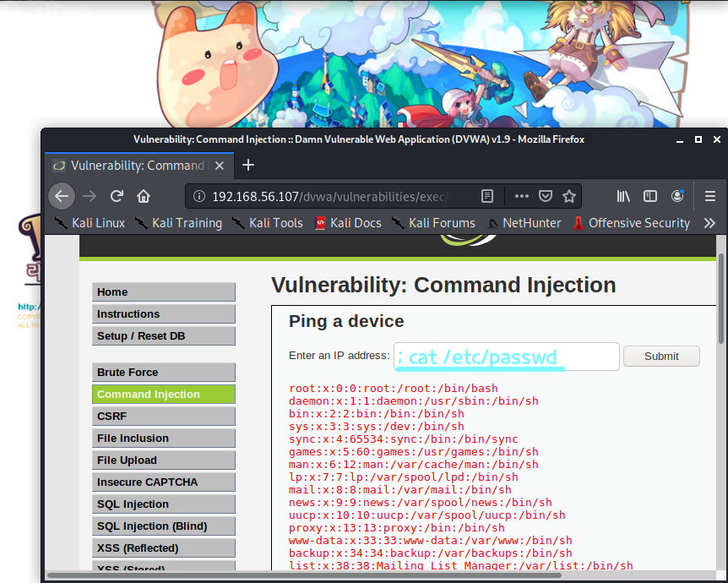Go to DVWA Home menu item

(164, 292)
